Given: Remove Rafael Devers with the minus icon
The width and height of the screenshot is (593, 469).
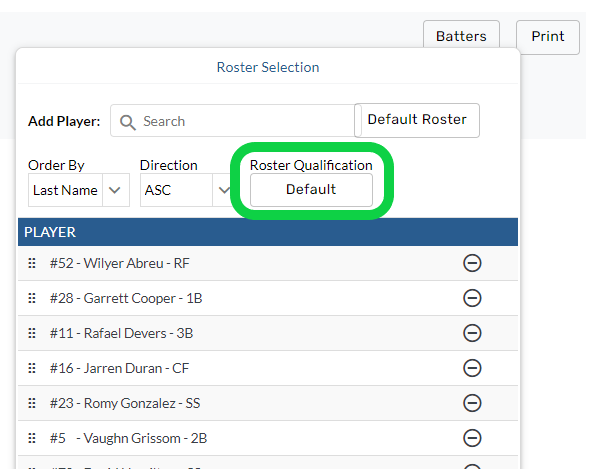Looking at the screenshot, I should pyautogui.click(x=472, y=333).
